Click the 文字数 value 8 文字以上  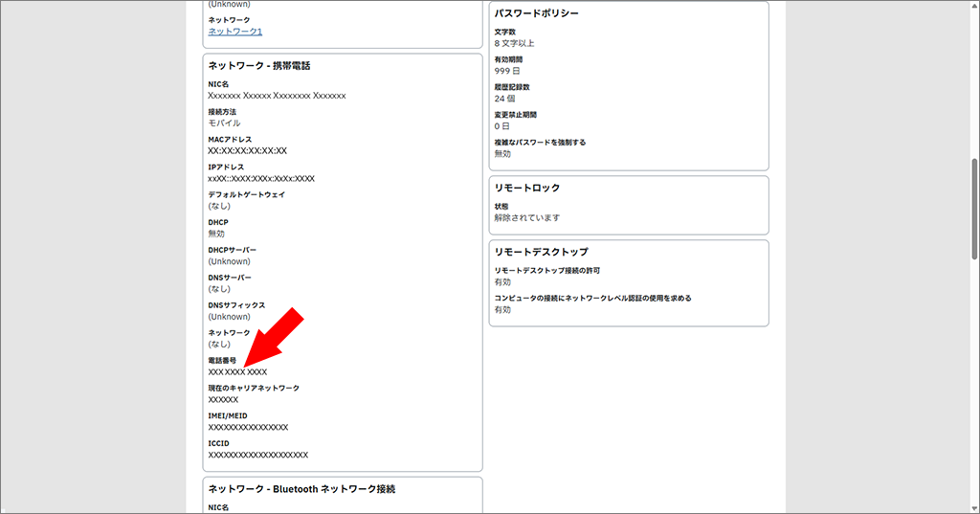514,43
